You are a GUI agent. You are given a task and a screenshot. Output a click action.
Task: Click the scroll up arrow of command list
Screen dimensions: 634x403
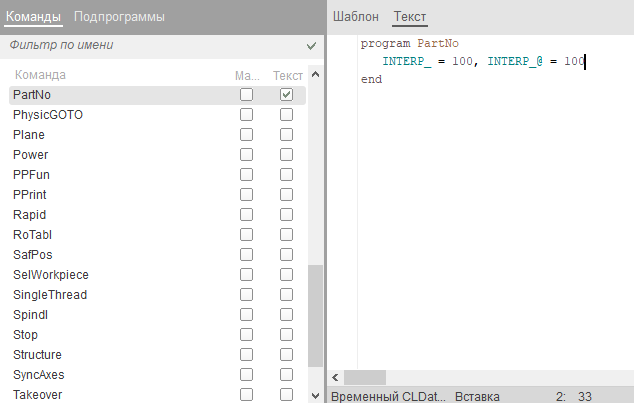point(316,75)
